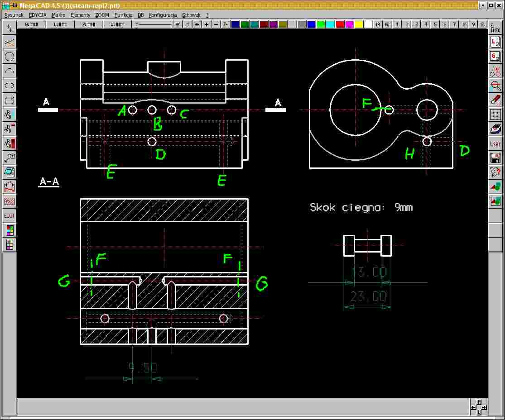The height and width of the screenshot is (420, 505).
Task: Select the ellipse drawing tool
Action: 10,85
